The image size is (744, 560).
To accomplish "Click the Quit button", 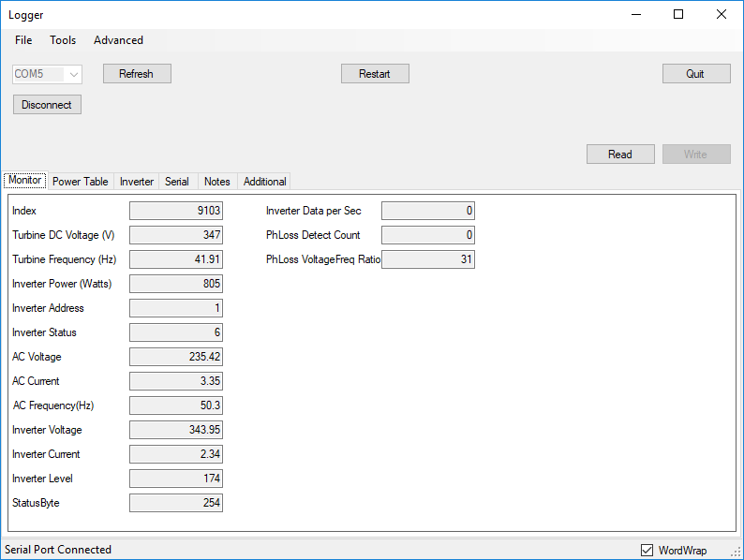I will 696,74.
